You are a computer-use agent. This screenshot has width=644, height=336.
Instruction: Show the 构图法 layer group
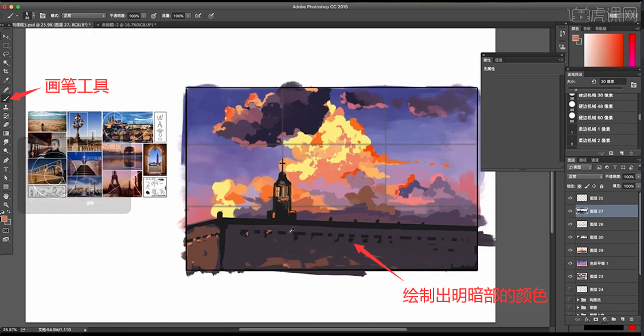[x=570, y=299]
